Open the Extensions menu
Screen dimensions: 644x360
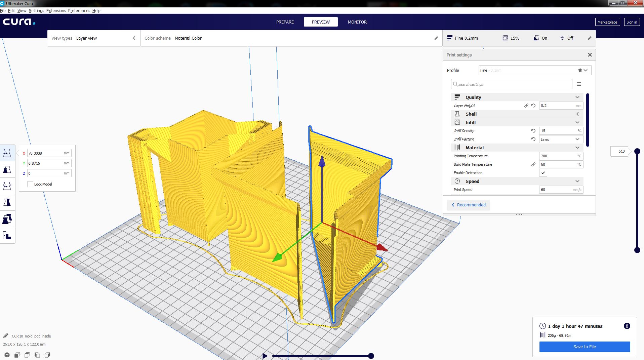pyautogui.click(x=56, y=10)
